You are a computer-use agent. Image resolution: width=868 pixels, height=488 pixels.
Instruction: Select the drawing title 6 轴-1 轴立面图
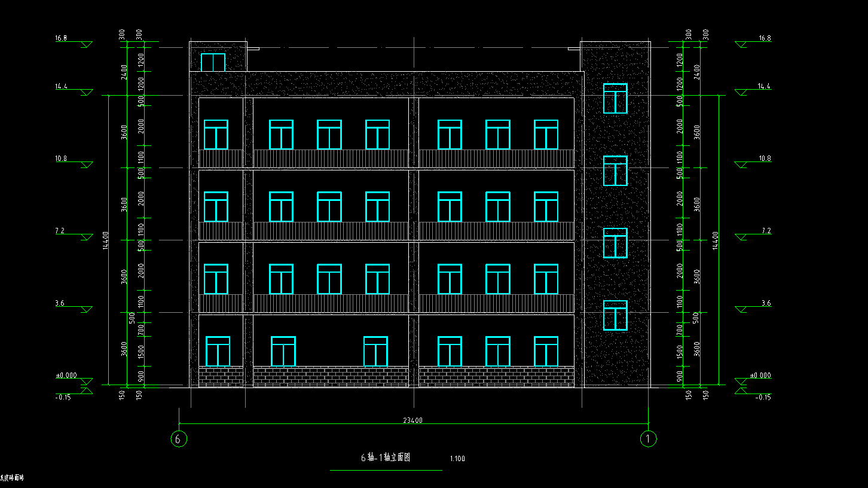386,458
